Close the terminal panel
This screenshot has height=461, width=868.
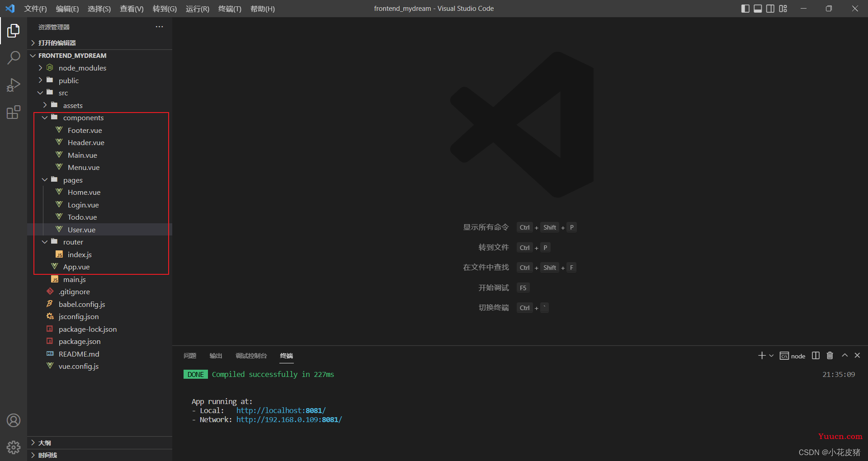[x=857, y=356]
